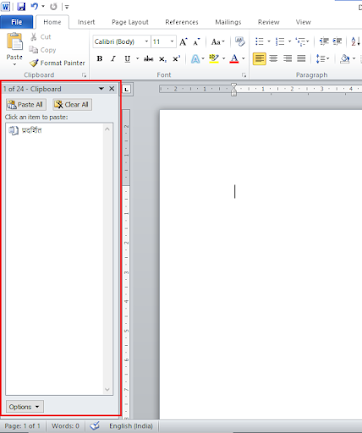Apply a multilevel list

pos(302,42)
